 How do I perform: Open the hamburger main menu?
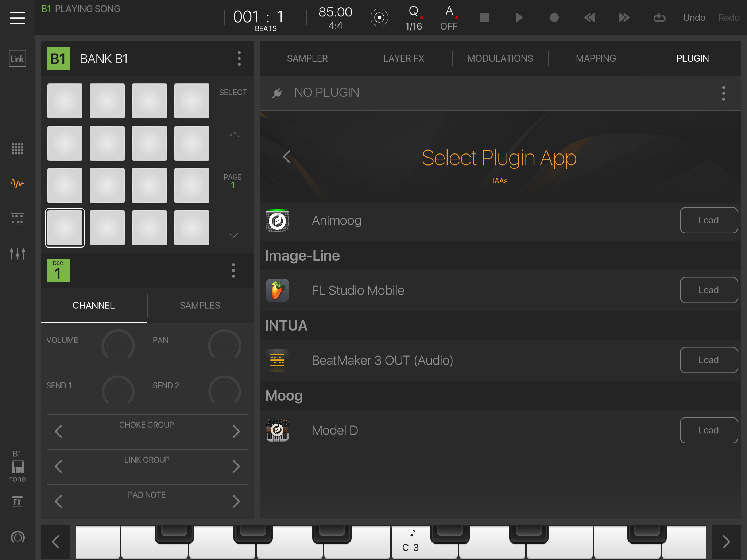[x=18, y=17]
